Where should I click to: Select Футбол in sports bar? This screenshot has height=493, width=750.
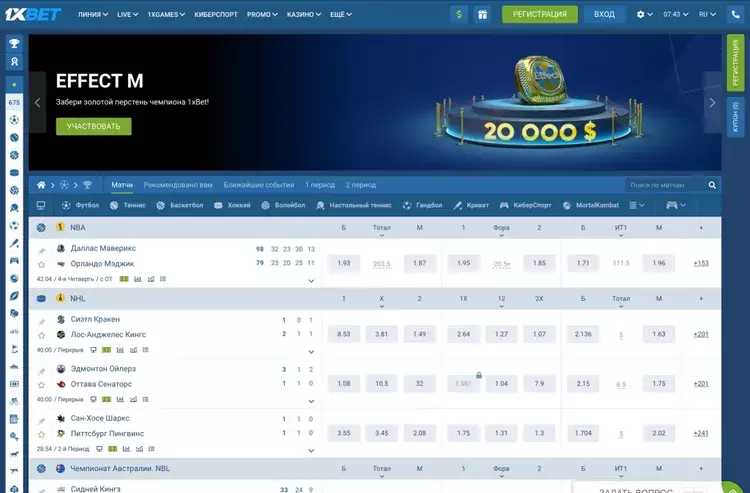coord(80,205)
